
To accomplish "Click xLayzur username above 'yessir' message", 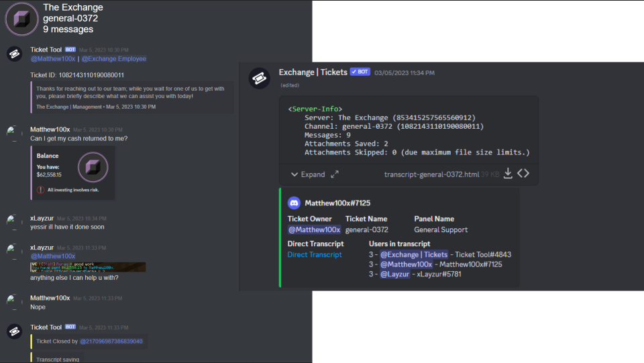I will pyautogui.click(x=42, y=218).
